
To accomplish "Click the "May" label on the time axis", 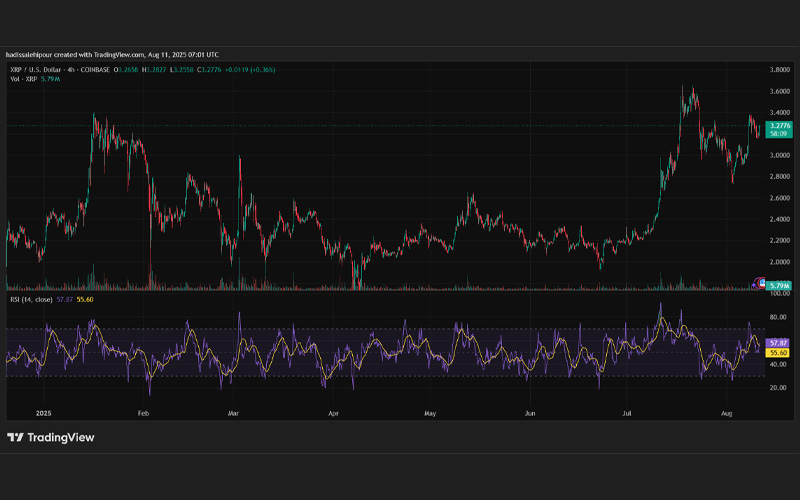I will coord(430,413).
